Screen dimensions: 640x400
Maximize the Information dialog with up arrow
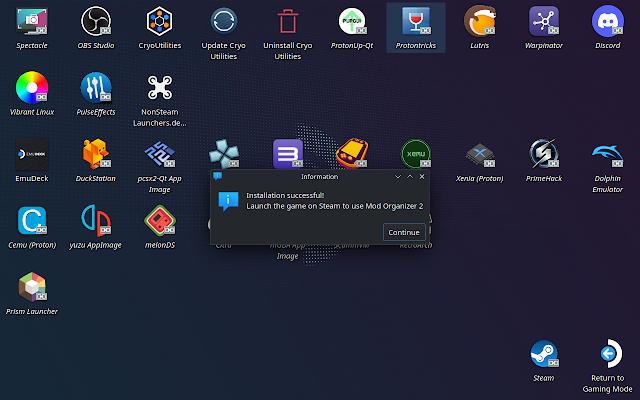click(x=410, y=176)
